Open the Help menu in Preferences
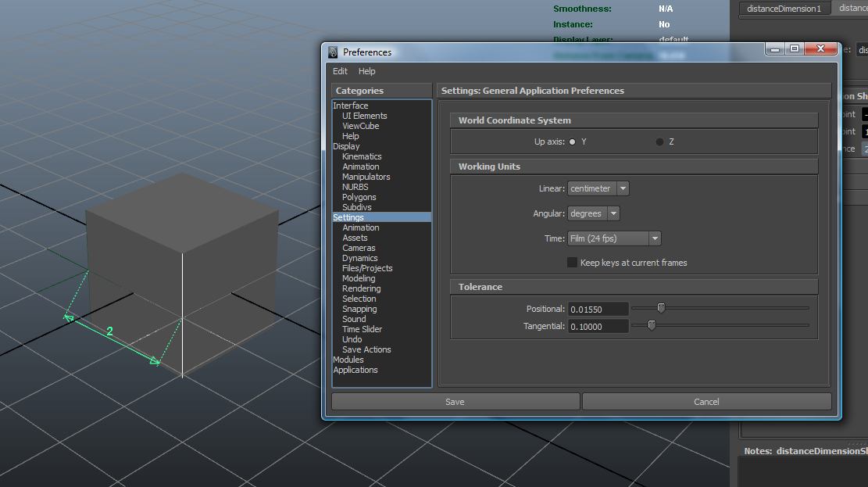Screen dimensions: 868x487 click(x=366, y=70)
